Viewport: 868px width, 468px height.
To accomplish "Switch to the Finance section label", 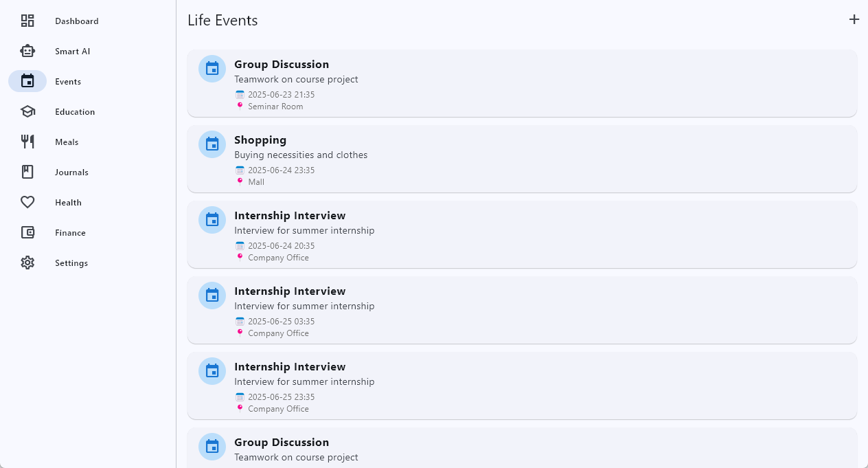I will click(71, 233).
